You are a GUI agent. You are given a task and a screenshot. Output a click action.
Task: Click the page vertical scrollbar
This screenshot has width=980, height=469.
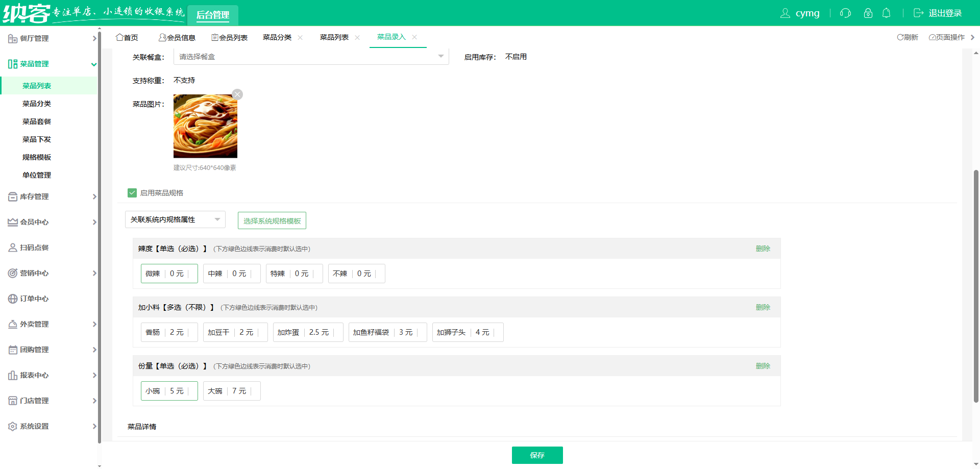(x=976, y=286)
